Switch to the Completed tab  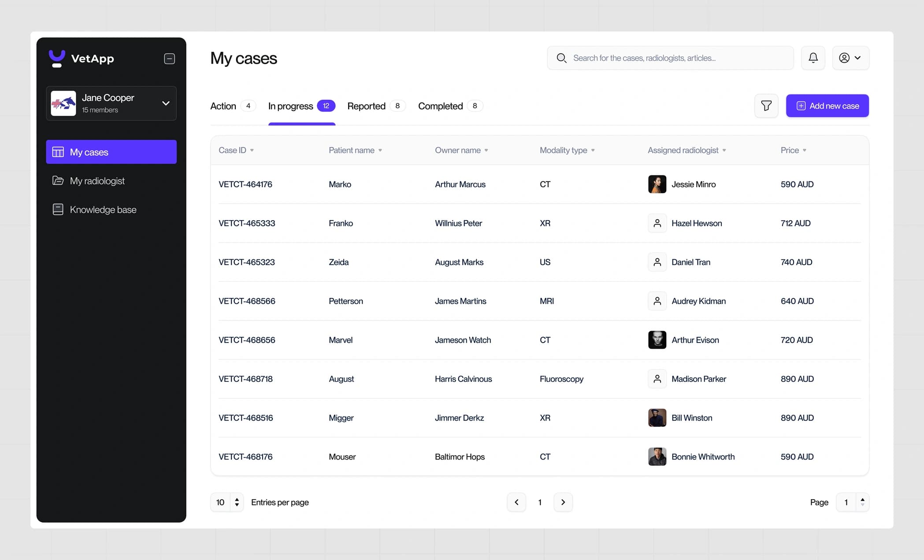click(x=450, y=106)
